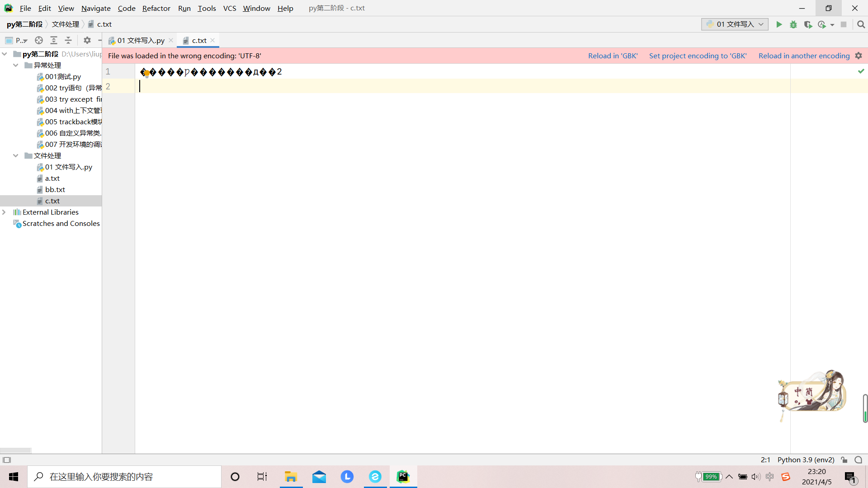Open a.txt in project tree
868x488 pixels.
click(x=52, y=178)
